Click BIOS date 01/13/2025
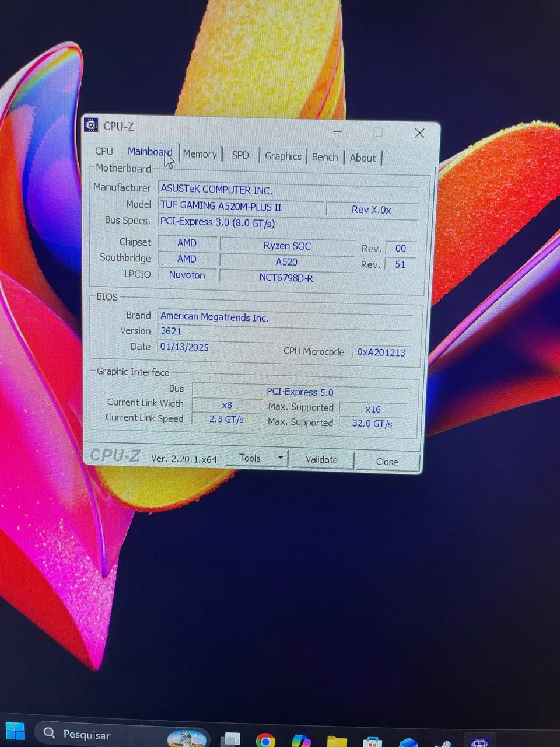Image resolution: width=560 pixels, height=747 pixels. click(x=215, y=347)
